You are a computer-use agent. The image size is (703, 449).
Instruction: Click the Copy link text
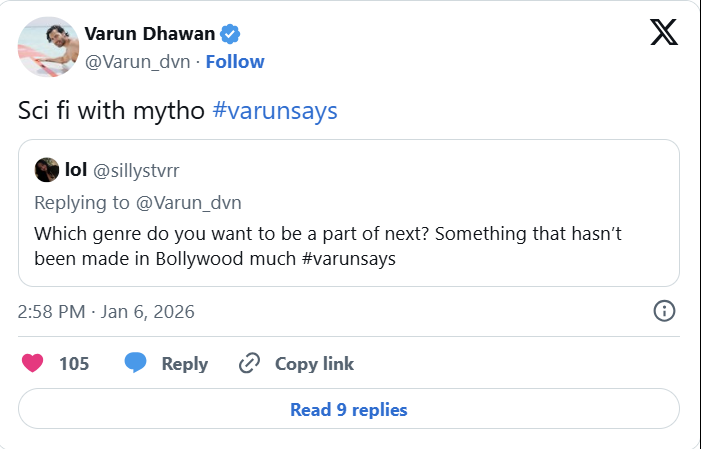pyautogui.click(x=314, y=364)
